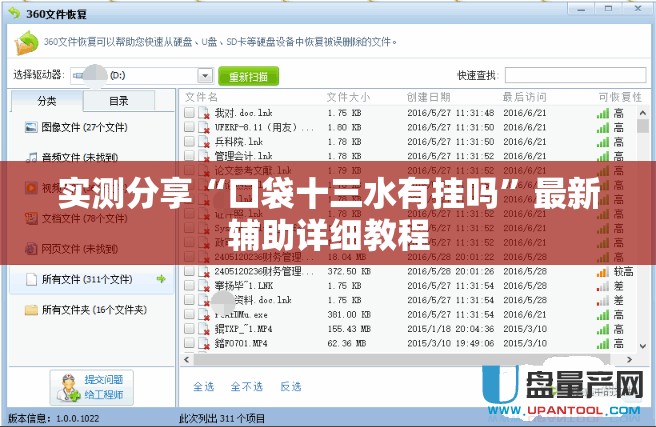Sort by 可恢复性 column header

tap(620, 97)
